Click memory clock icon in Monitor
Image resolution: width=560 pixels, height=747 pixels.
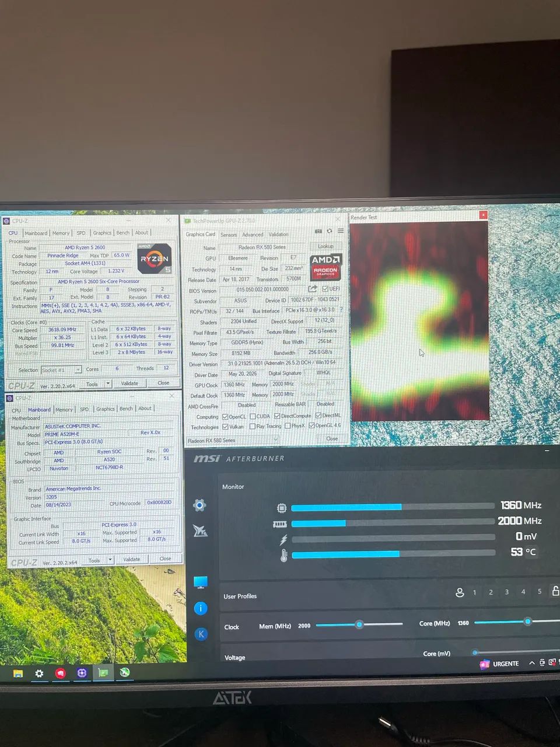point(280,524)
